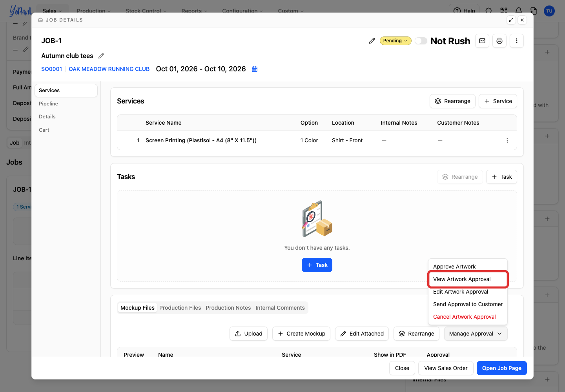565x392 pixels.
Task: Open the date range calendar icon
Action: (x=255, y=69)
